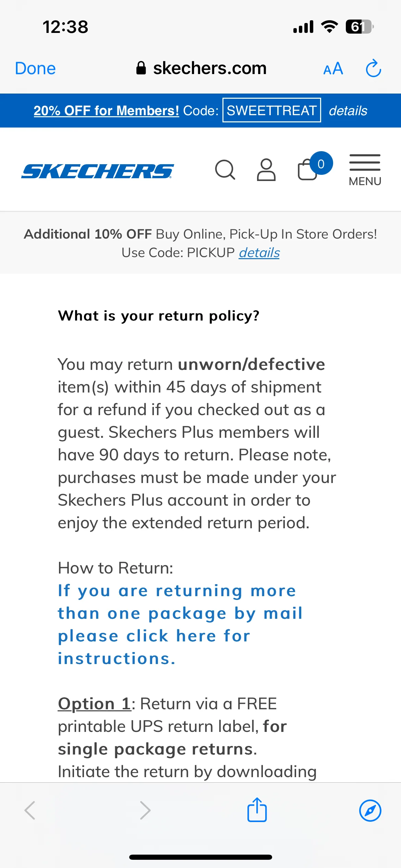Tap Done to close browser view

(35, 68)
